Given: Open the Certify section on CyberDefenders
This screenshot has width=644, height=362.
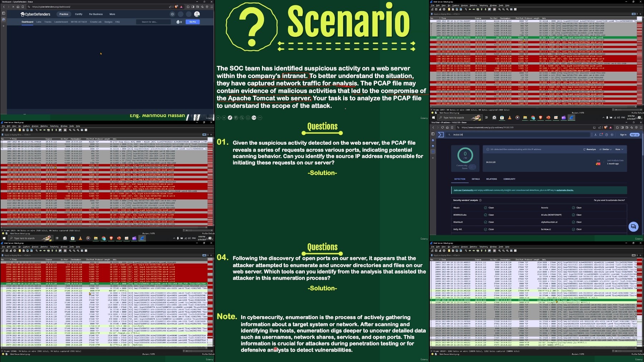Looking at the screenshot, I should [x=79, y=14].
